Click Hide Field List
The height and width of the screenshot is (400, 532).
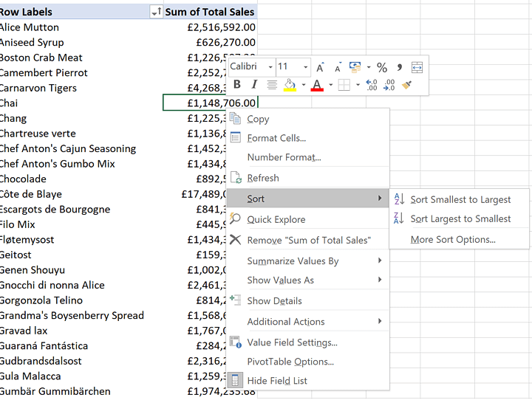click(277, 381)
